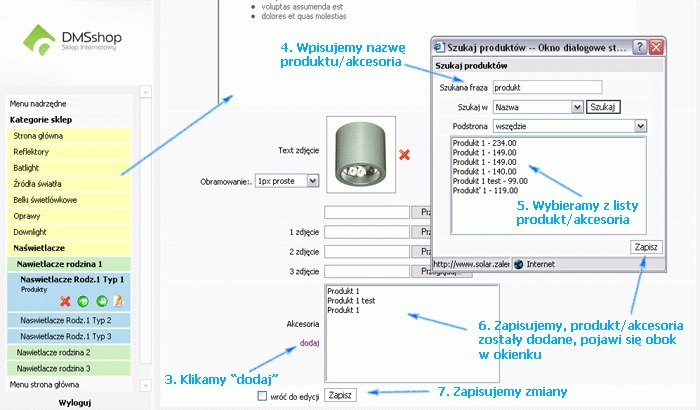This screenshot has width=700, height=410.
Task: Click Szukaj button in the search dialog
Action: (603, 107)
